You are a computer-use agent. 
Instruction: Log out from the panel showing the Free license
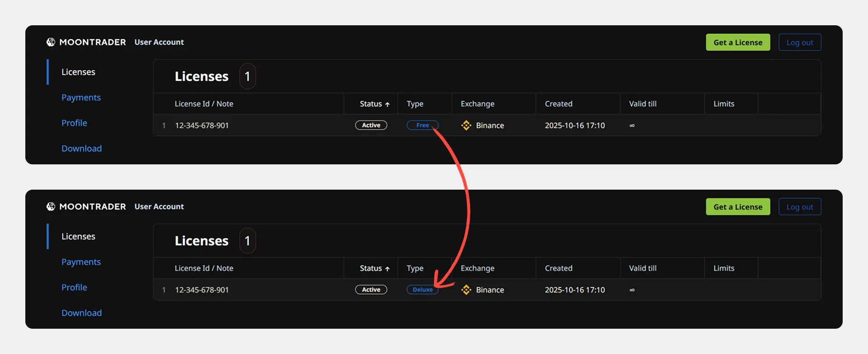pos(799,42)
